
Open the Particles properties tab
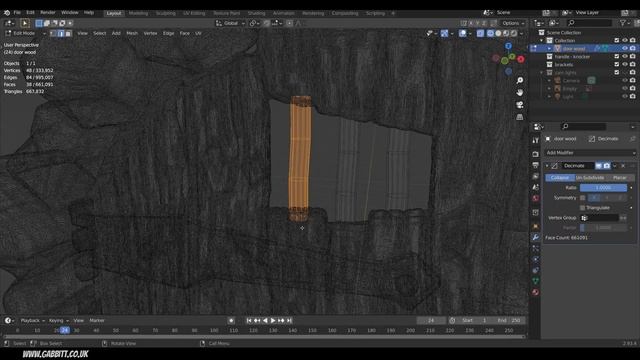(536, 248)
